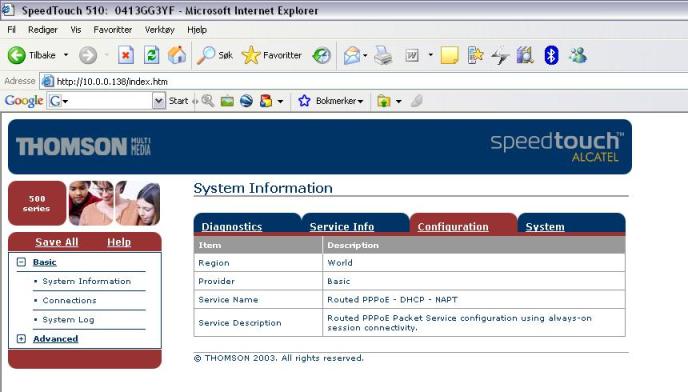Open System Information in sidebar
Screen dimensions: 688x392
86,281
